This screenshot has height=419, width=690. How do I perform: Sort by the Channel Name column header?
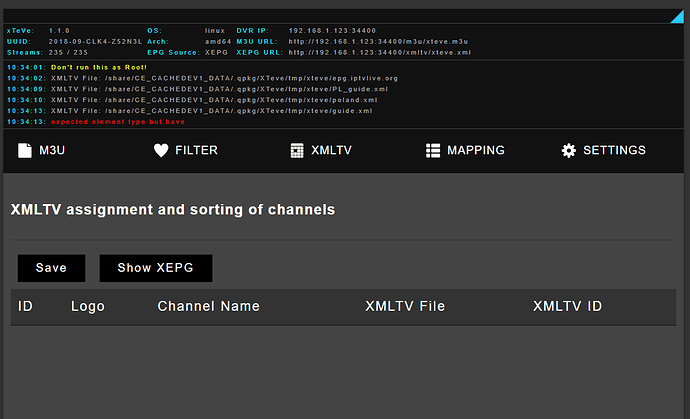[x=208, y=306]
